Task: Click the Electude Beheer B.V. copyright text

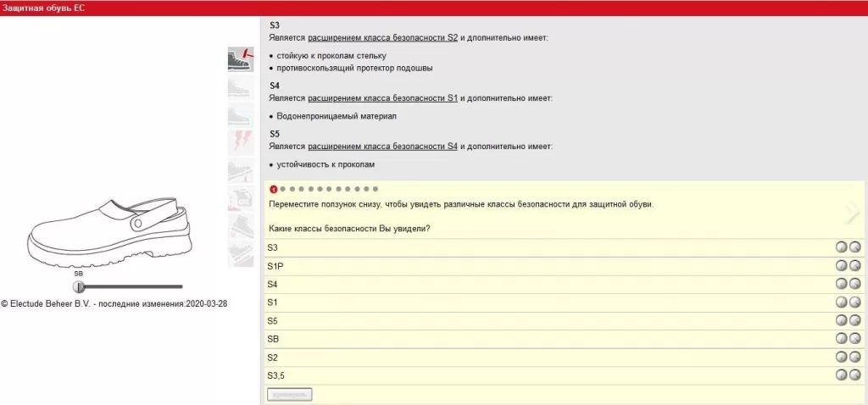Action: click(x=114, y=303)
